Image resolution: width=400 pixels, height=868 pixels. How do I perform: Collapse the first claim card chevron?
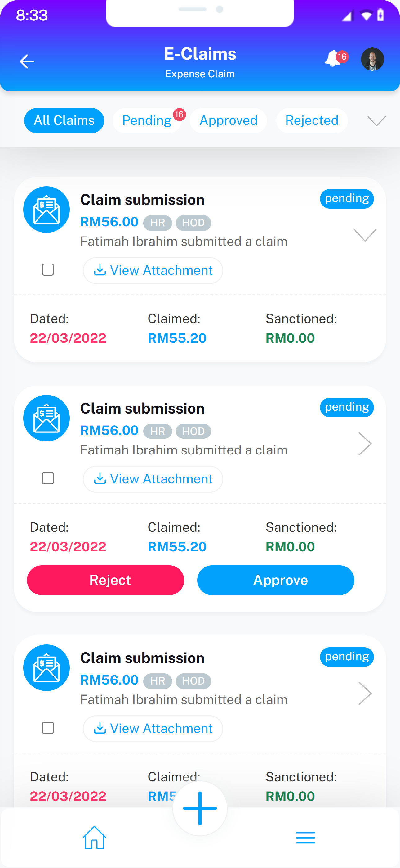(365, 235)
